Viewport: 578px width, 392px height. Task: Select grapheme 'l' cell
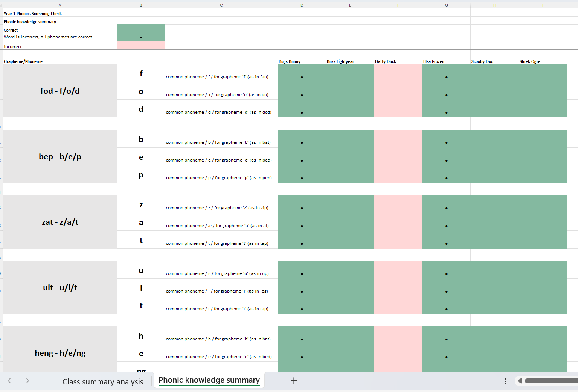[x=141, y=287]
